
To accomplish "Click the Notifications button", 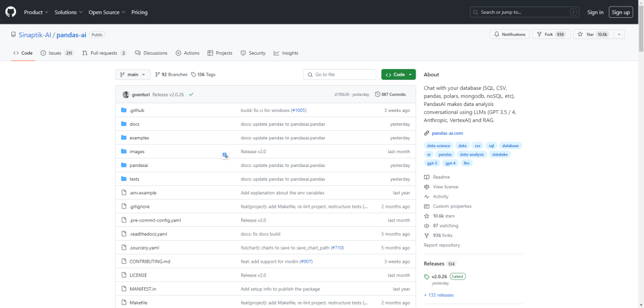I will click(x=509, y=35).
